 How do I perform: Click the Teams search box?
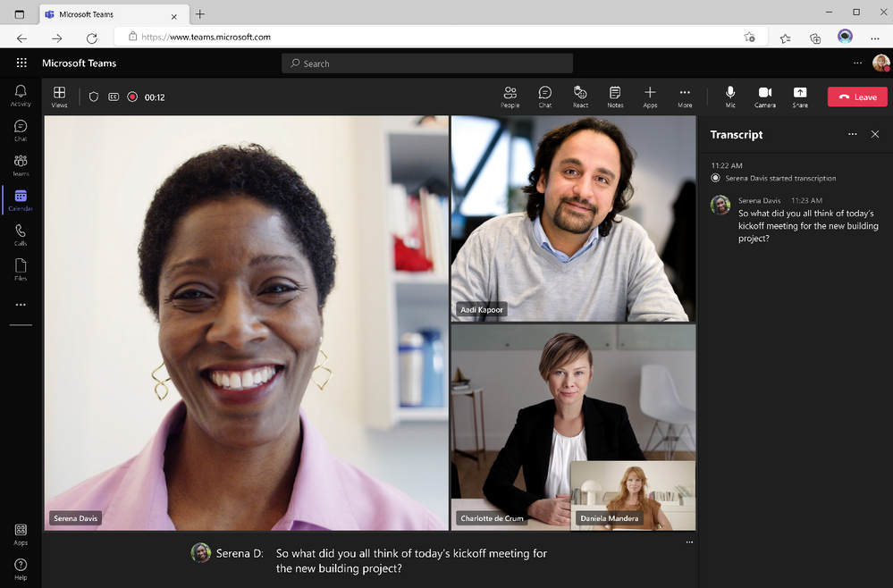point(427,63)
